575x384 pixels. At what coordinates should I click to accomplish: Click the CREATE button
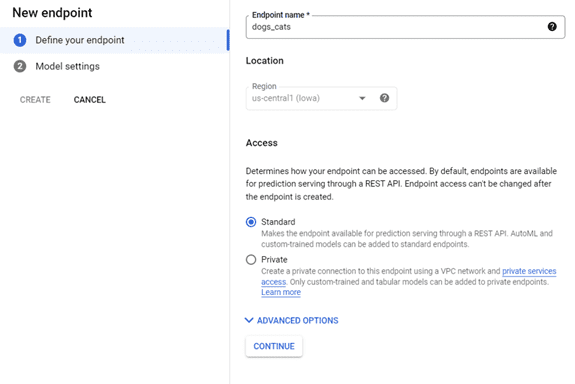coord(35,100)
